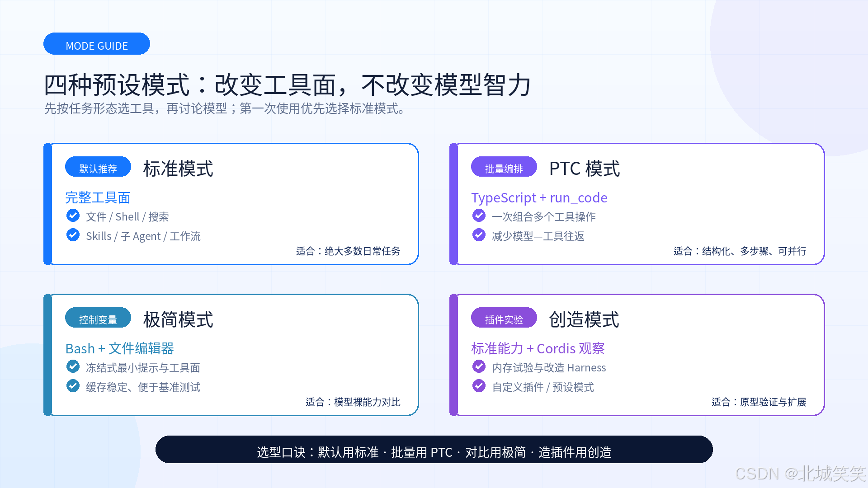Select the 标准模式 card title
The width and height of the screenshot is (868, 488).
tap(178, 169)
